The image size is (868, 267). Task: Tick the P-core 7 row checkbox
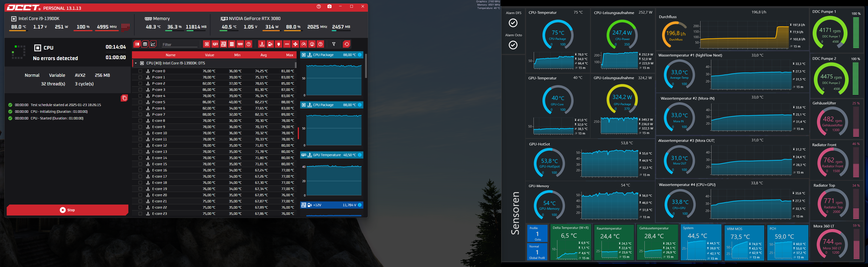(140, 114)
